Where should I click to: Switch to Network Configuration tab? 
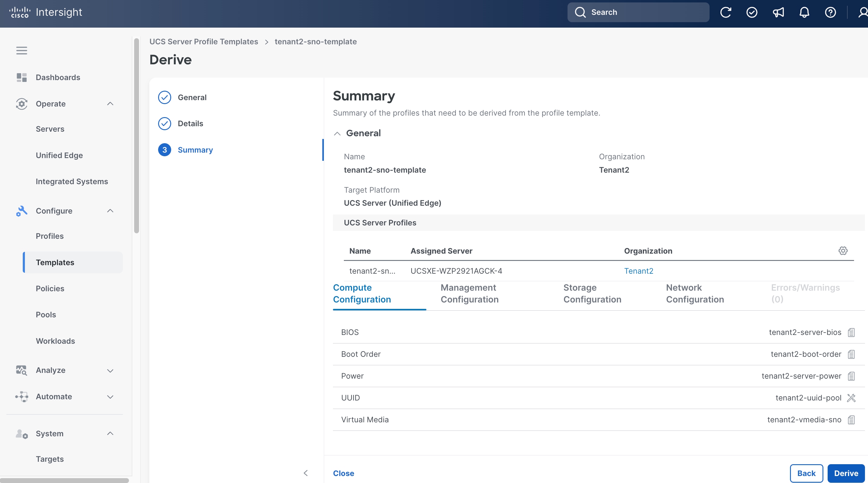695,294
